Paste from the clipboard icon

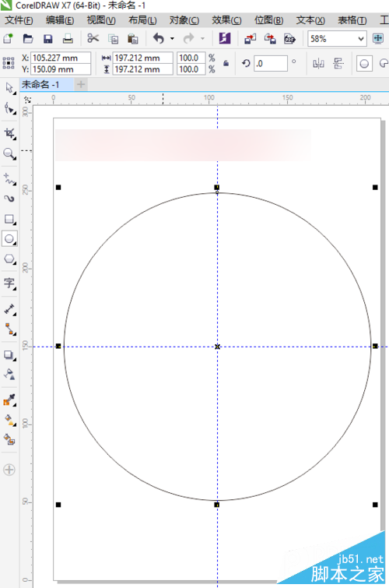133,39
